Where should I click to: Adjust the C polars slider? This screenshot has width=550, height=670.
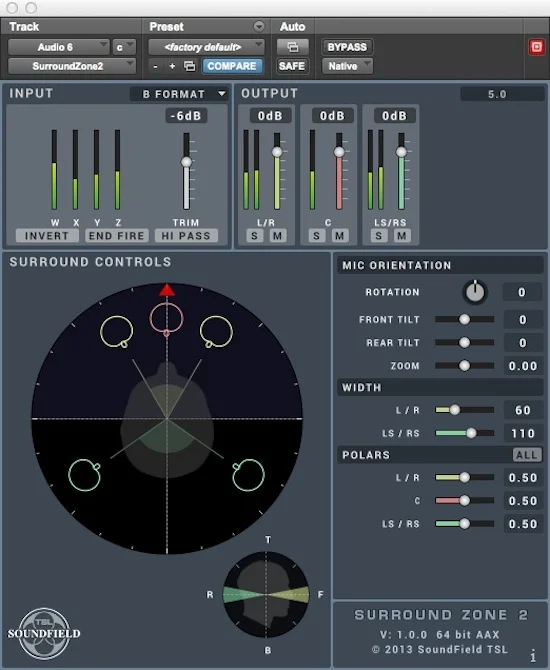pos(465,500)
